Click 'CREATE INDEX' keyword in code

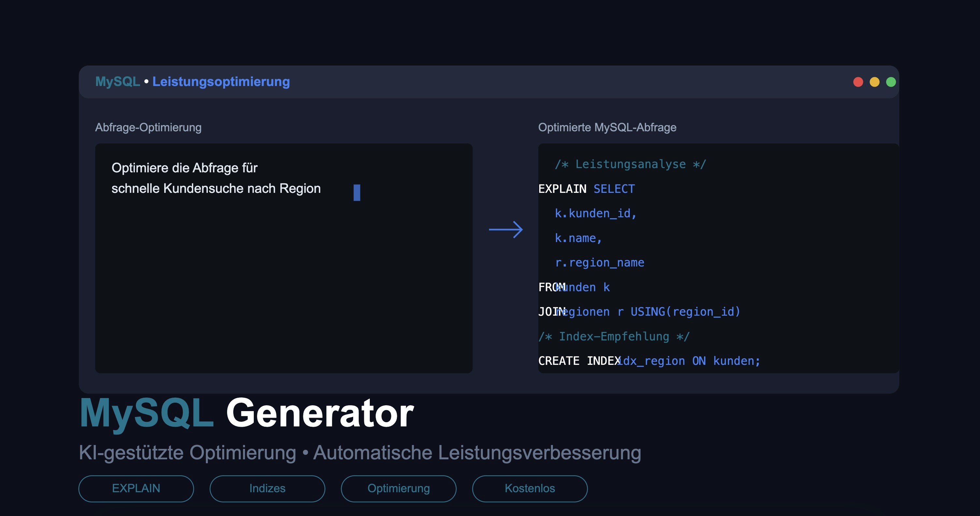pos(579,361)
